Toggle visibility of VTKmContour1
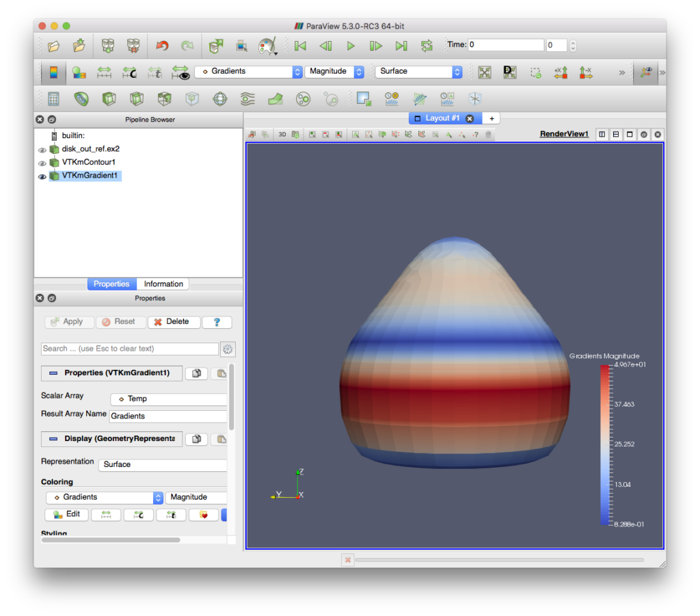 (41, 162)
